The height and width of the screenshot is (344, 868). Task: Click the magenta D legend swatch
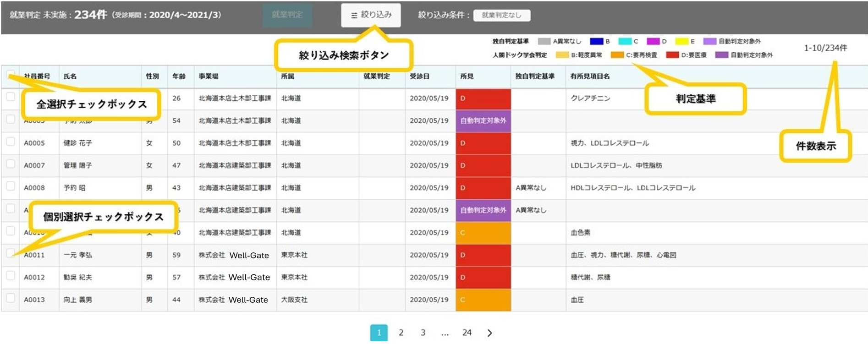click(x=653, y=41)
